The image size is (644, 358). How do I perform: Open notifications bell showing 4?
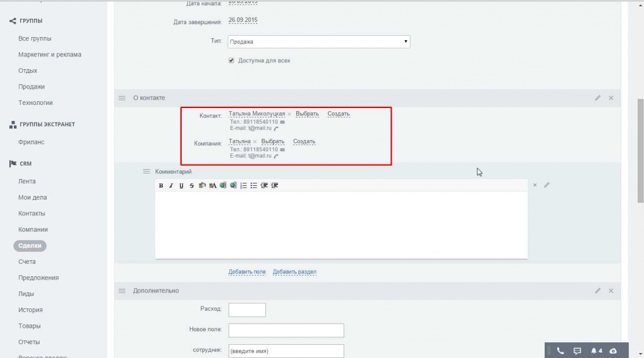point(596,350)
